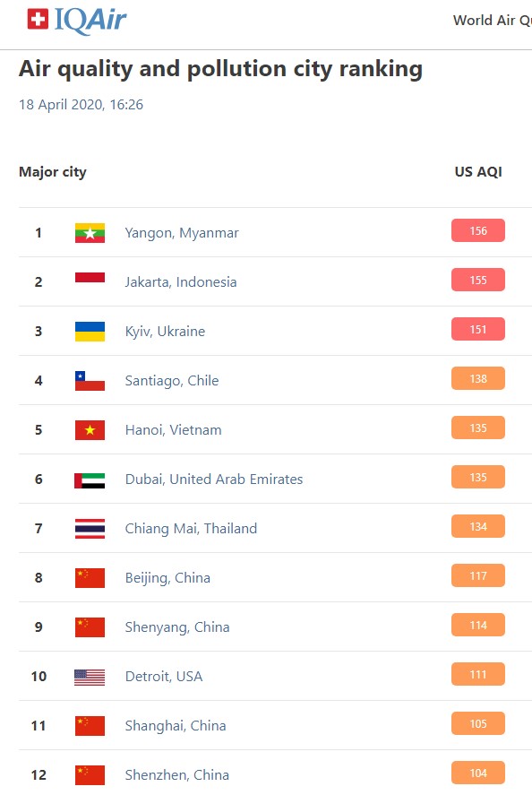Click the USA flag next to Detroit
The width and height of the screenshot is (532, 795).
coord(90,678)
